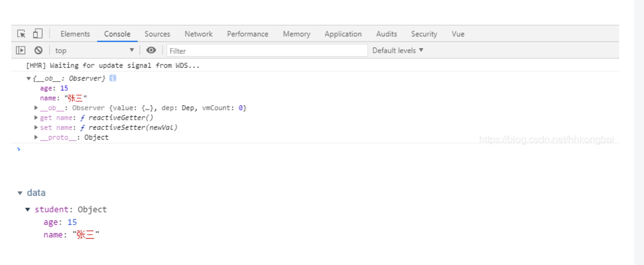Click the blue info badge beside Observer

(113, 78)
